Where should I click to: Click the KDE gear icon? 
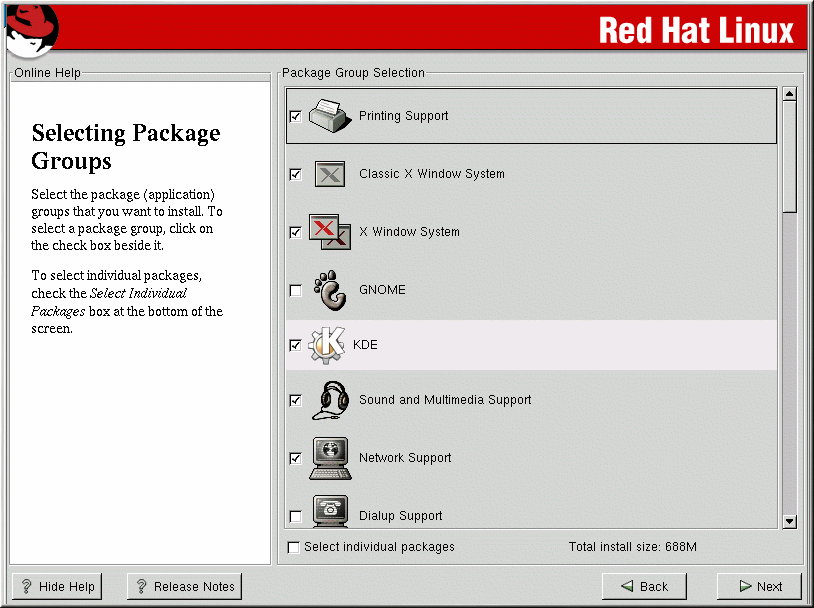coord(326,345)
